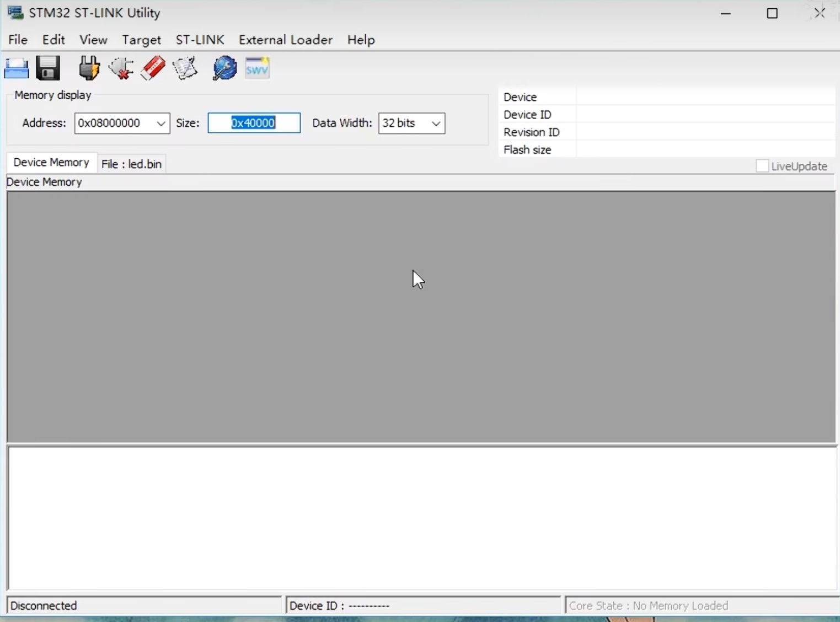Screen dimensions: 840x622
Task: Click the Revision ID label
Action: (531, 132)
